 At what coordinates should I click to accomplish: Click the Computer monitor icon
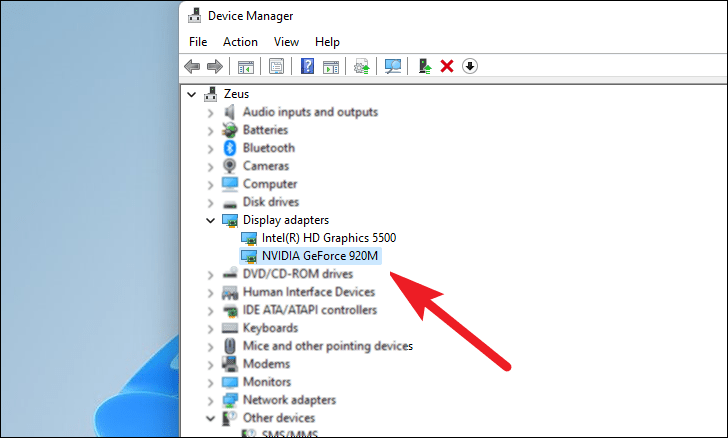click(x=230, y=184)
